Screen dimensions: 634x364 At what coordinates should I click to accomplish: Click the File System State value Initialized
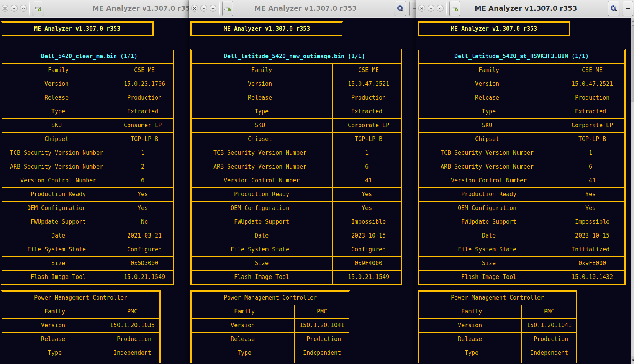point(590,249)
